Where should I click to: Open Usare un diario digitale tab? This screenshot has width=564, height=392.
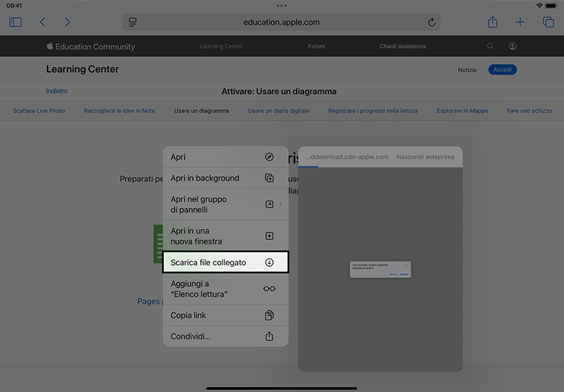pos(279,111)
